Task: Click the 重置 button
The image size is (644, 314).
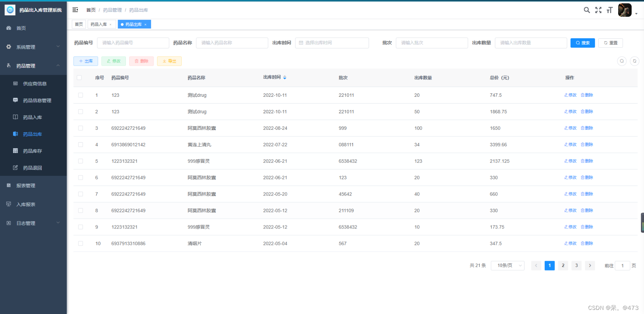Action: pos(611,43)
